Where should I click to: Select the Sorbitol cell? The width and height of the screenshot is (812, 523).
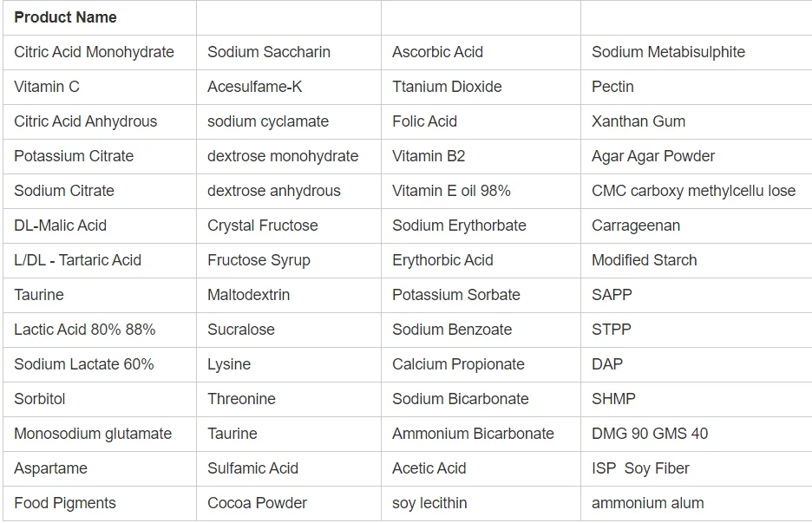pyautogui.click(x=40, y=399)
